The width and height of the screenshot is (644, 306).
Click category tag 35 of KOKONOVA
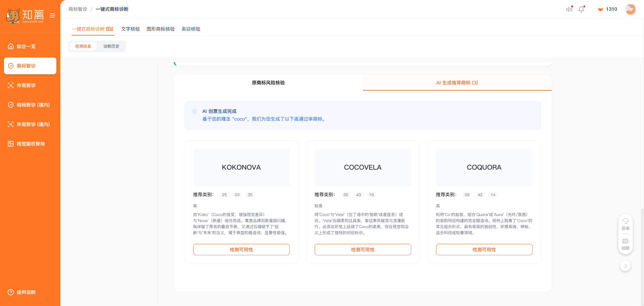(x=250, y=195)
